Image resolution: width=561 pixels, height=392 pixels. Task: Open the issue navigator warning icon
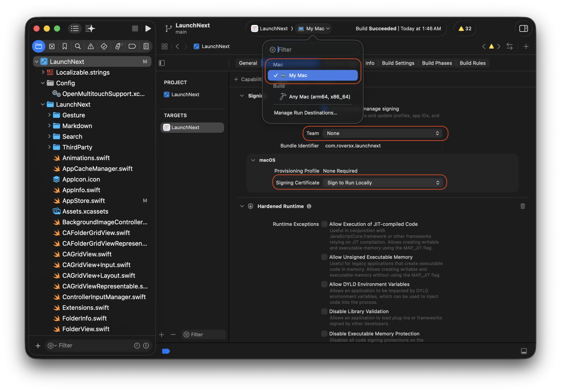[91, 46]
